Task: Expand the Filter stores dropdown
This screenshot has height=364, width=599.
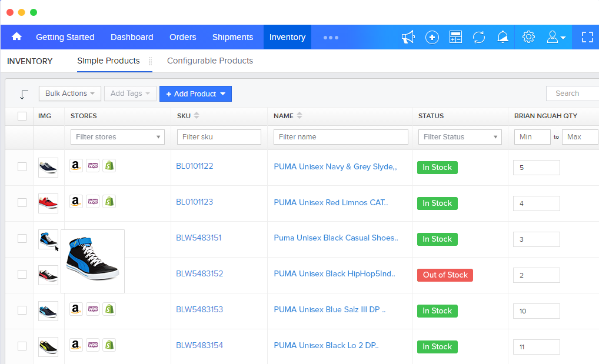Action: click(x=118, y=137)
